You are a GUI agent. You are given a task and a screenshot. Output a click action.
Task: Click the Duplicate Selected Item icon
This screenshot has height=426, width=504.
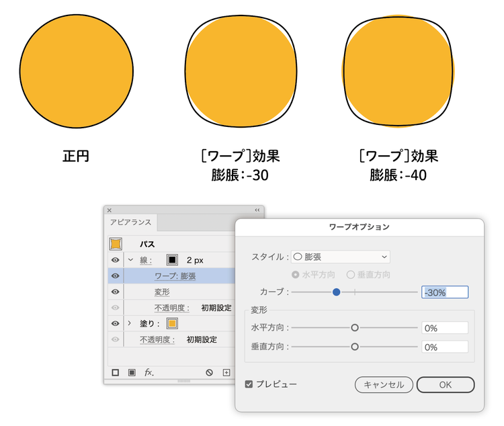(x=226, y=372)
